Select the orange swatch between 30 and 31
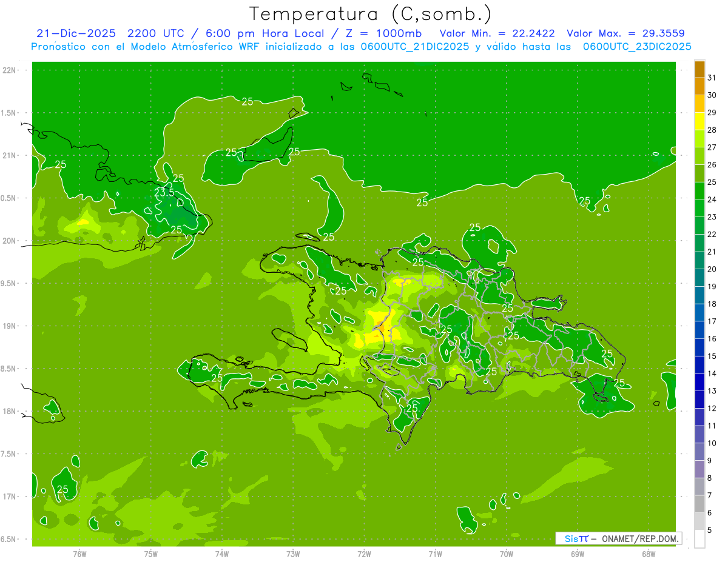Screen dimensions: 728x562 pyautogui.click(x=699, y=87)
